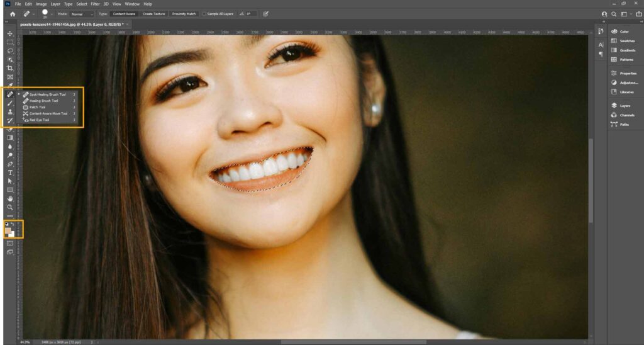644x345 pixels.
Task: Choose Red Eye Tool from flyout
Action: pos(47,120)
